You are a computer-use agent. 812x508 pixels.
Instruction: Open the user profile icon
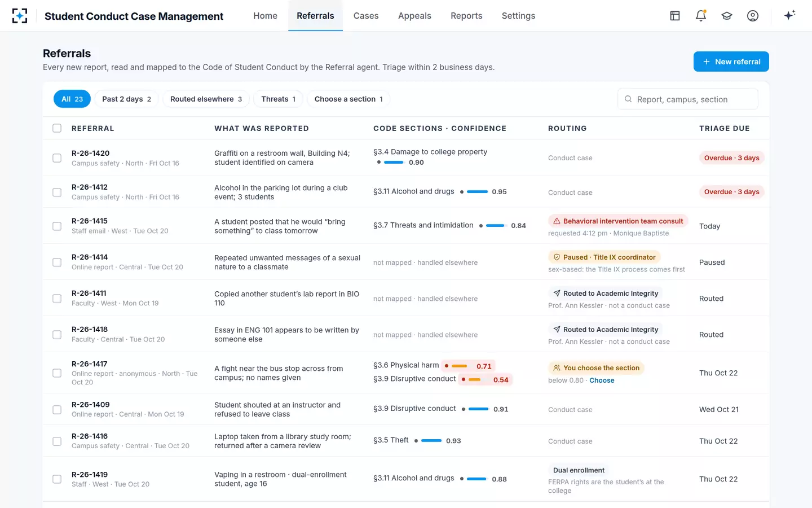[x=753, y=16]
